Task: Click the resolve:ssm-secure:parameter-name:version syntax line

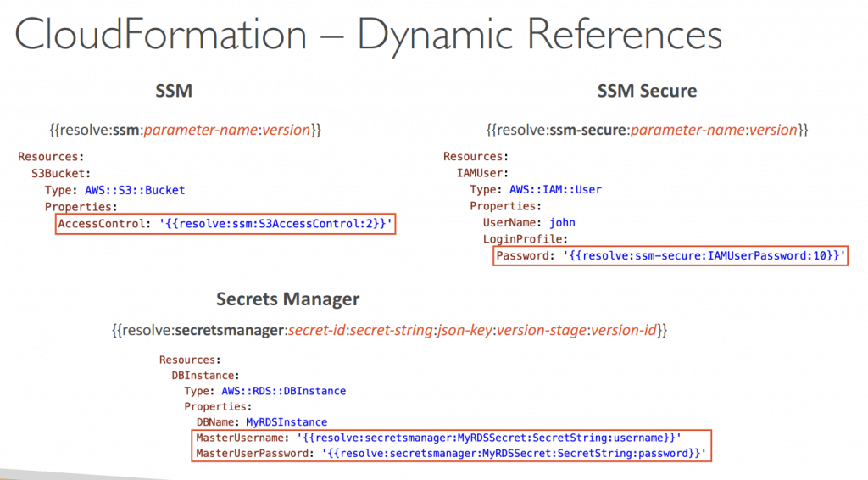Action: click(647, 130)
